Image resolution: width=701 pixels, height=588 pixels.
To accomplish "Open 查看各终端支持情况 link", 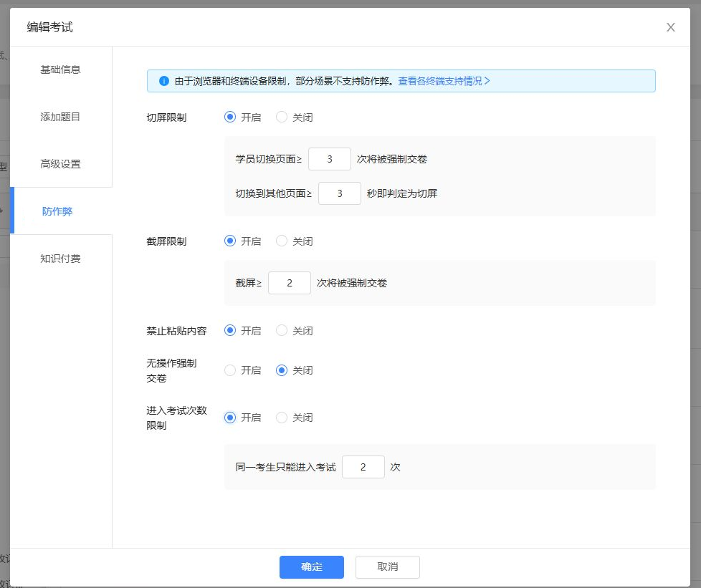I will 444,81.
